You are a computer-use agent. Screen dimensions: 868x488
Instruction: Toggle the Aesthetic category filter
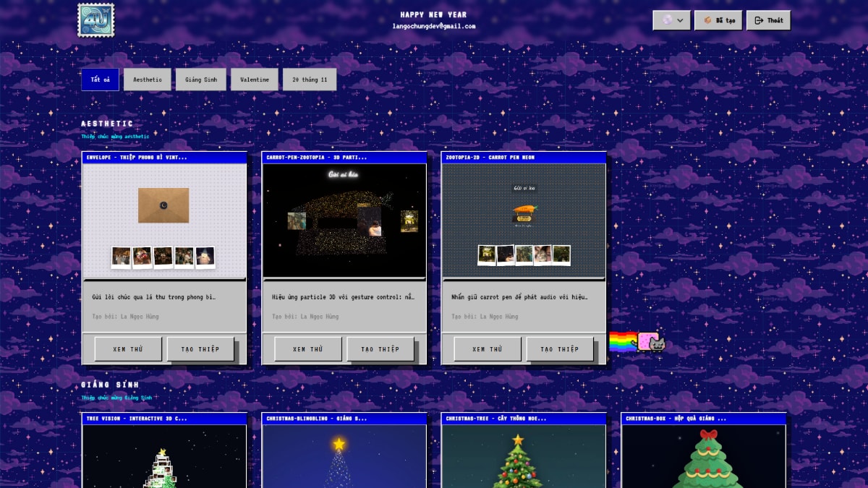pos(147,80)
